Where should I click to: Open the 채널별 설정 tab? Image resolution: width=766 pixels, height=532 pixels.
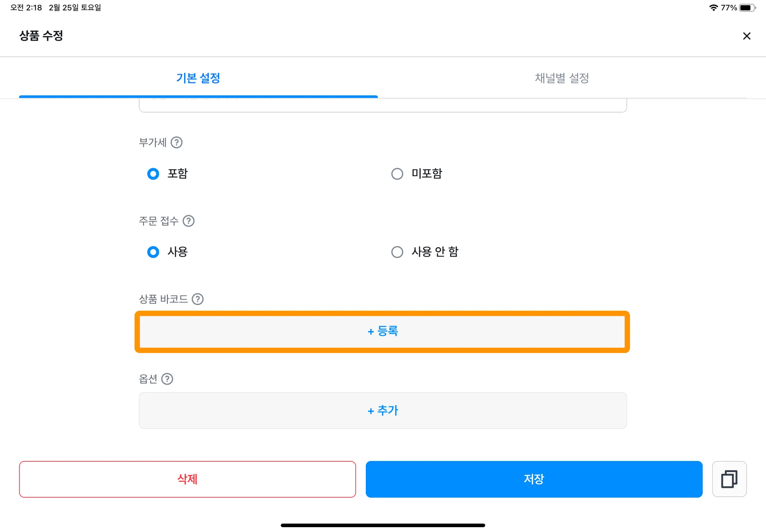[x=562, y=78]
